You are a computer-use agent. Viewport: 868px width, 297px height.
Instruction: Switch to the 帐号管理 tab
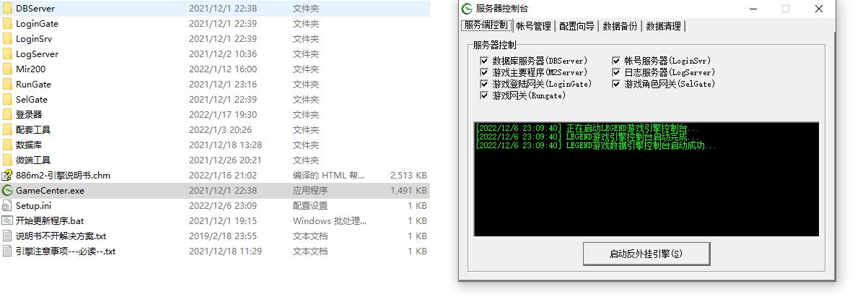click(x=533, y=26)
